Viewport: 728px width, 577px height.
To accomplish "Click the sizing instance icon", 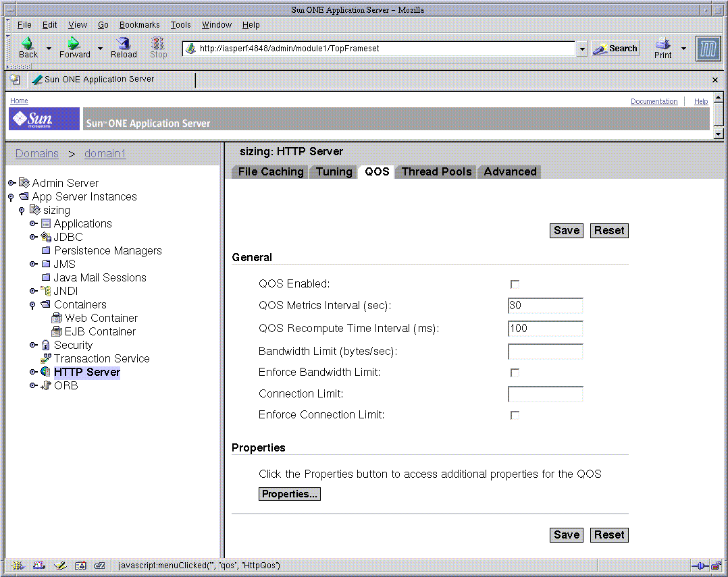I will point(35,210).
